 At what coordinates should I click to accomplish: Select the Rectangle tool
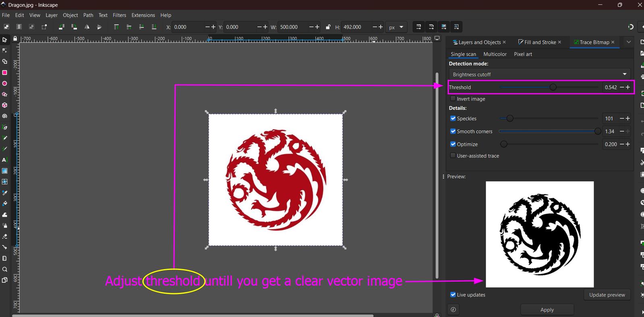(4, 72)
